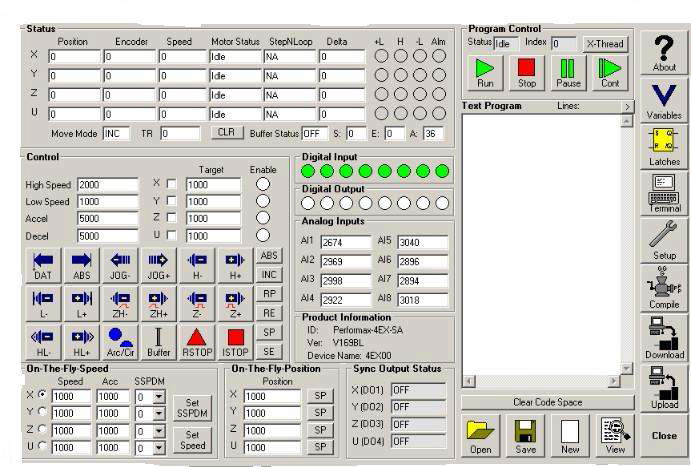Click the RP button
691x467 pixels.
point(269,294)
